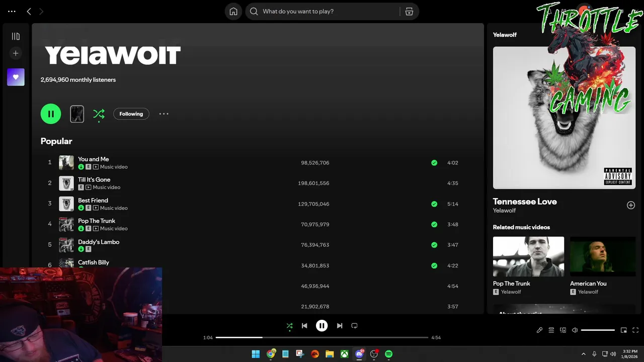Click the green saved check on 'Catfish Billy'
Viewport: 644px width, 362px height.
click(434, 265)
